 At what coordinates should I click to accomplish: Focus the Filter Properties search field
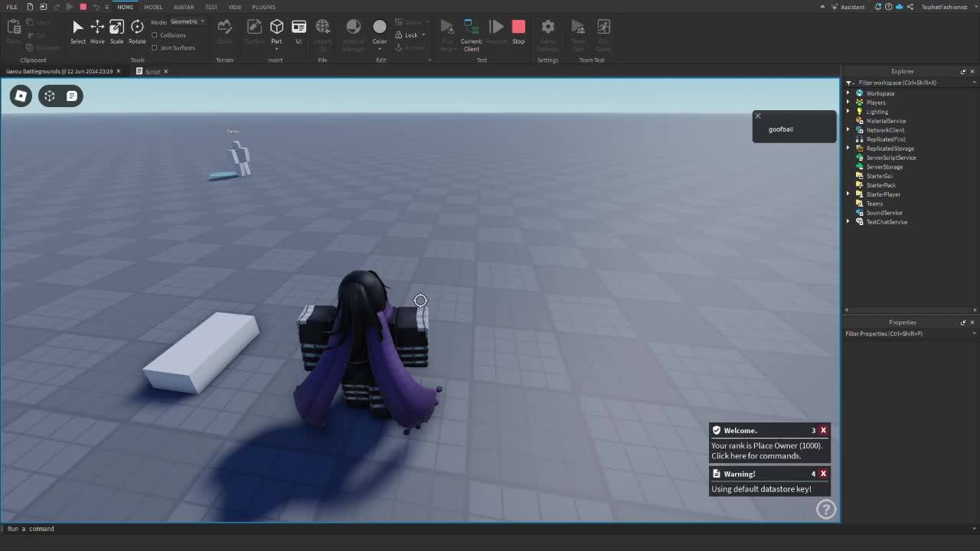point(911,334)
